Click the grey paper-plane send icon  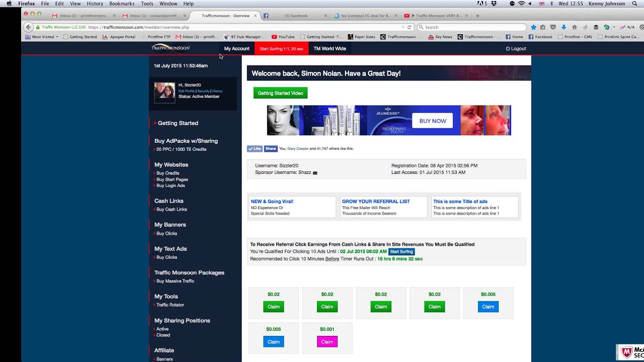click(585, 27)
